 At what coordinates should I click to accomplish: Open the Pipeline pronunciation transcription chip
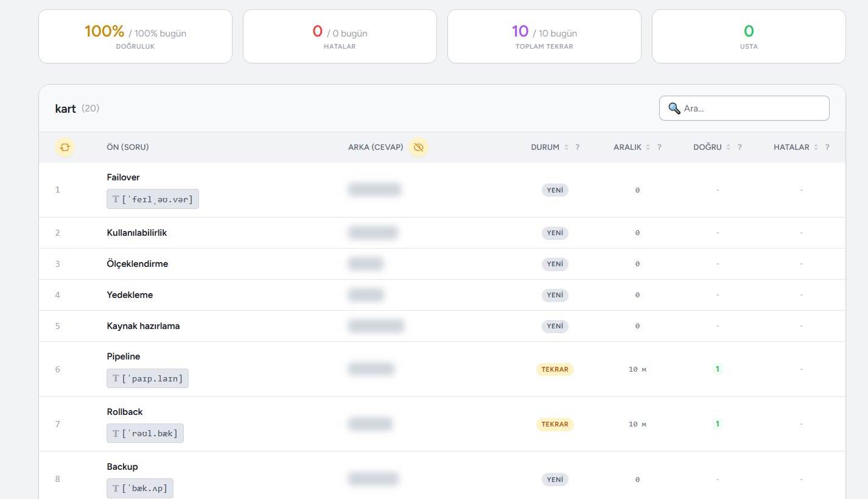(x=148, y=378)
